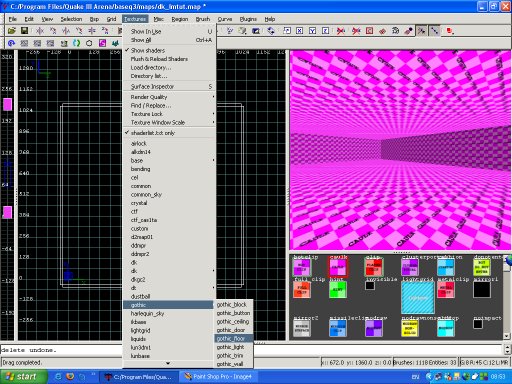Toggle the depressed free-rotate toolbar button

[x=421, y=31]
